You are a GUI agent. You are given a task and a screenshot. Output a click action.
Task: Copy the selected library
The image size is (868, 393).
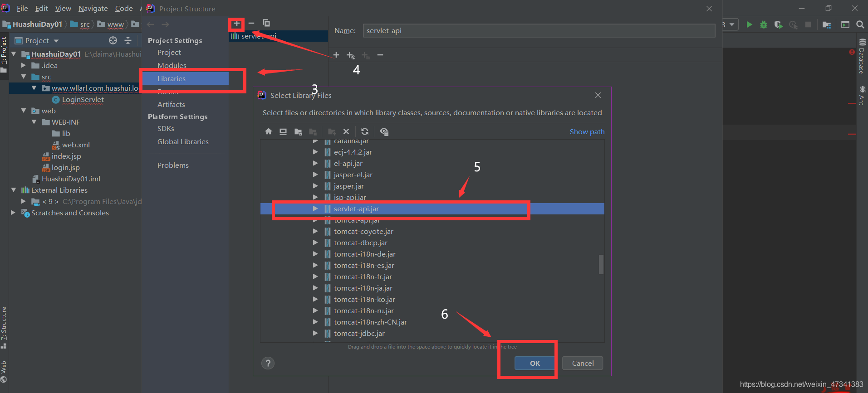point(266,23)
